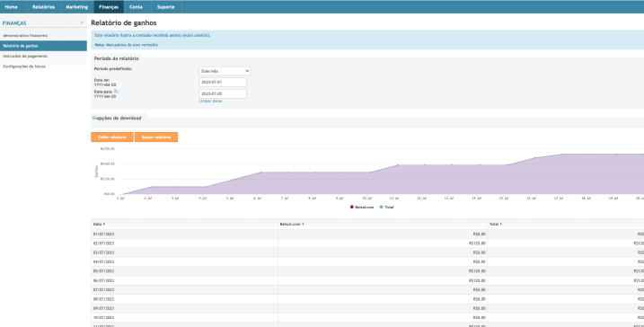Open the Suporte menu

166,7
